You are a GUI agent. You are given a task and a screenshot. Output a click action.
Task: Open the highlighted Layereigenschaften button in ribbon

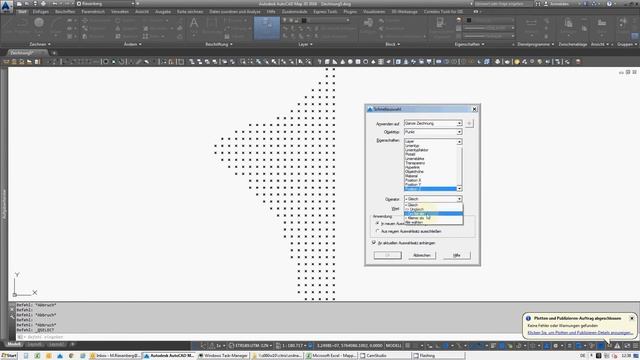(x=267, y=28)
